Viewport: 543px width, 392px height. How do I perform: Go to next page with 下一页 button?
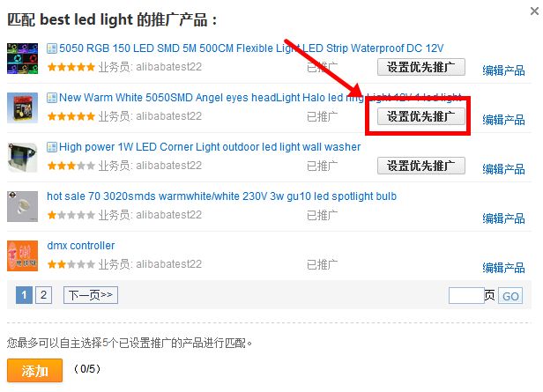click(91, 295)
